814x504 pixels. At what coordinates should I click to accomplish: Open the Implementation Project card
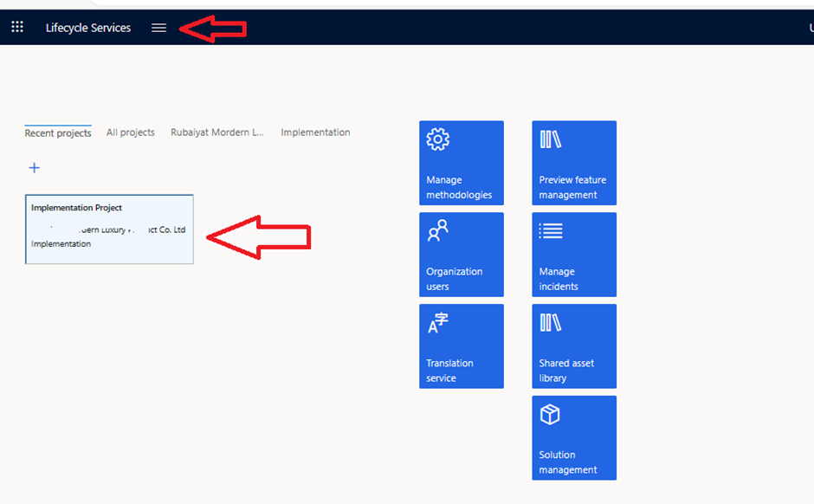coord(109,229)
